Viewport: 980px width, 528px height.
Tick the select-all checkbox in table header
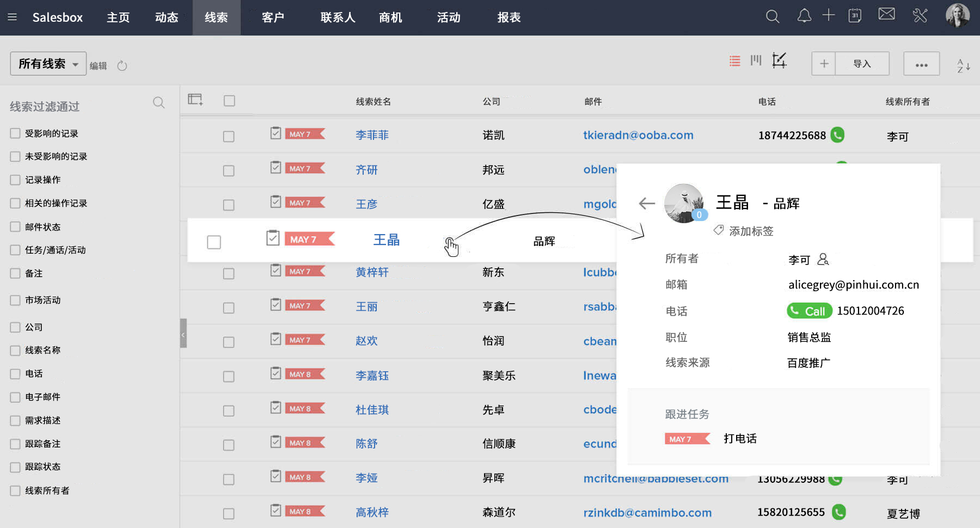(x=229, y=101)
